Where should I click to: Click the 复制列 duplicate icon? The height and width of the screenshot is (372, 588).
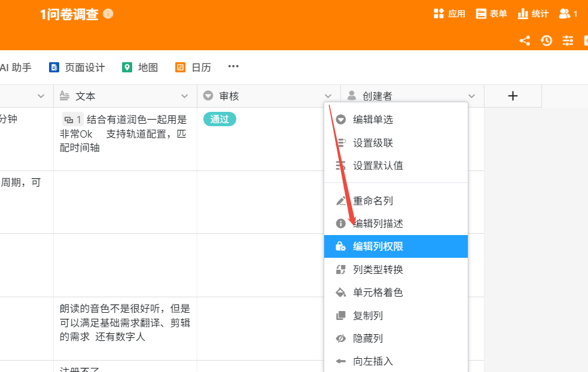340,316
